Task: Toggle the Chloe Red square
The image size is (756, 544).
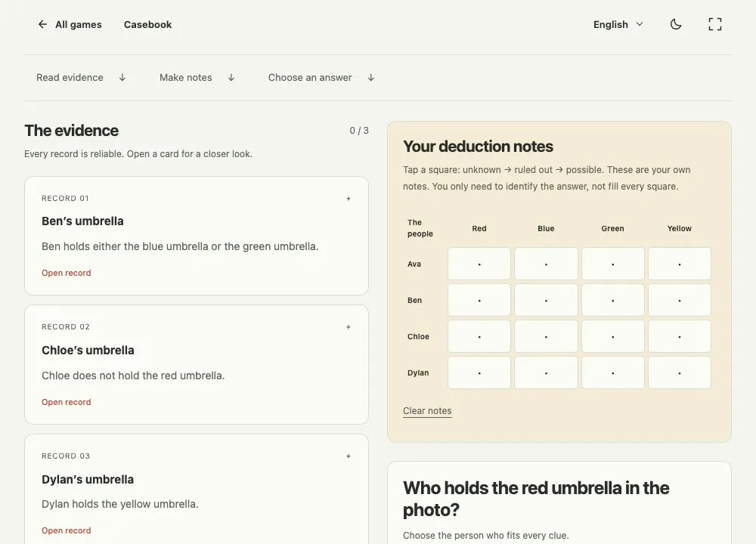Action: [x=479, y=336]
